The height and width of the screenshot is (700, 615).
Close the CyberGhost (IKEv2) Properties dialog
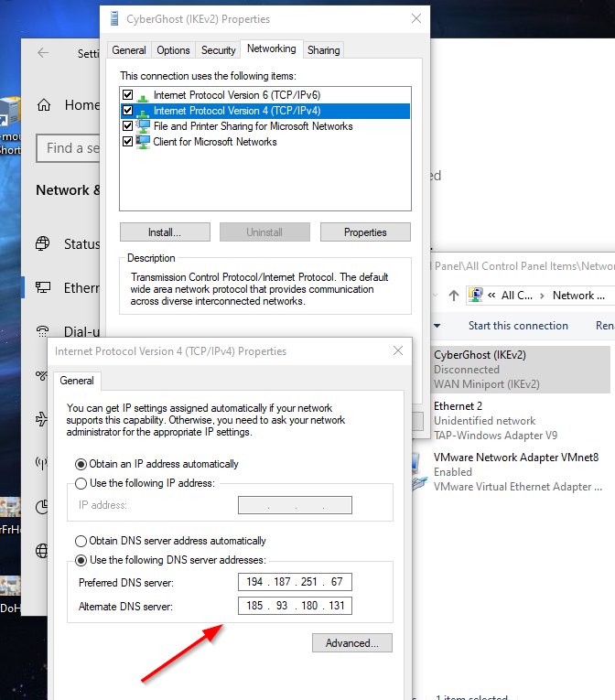click(416, 18)
